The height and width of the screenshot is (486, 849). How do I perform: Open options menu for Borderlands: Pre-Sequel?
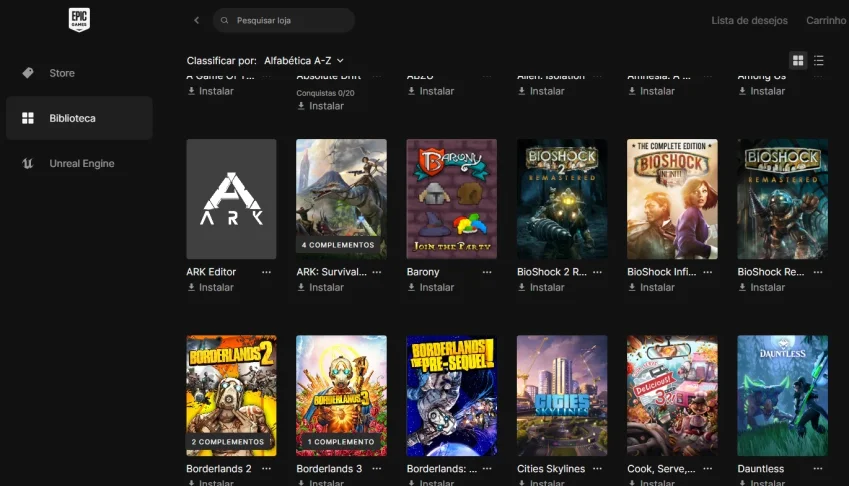487,469
